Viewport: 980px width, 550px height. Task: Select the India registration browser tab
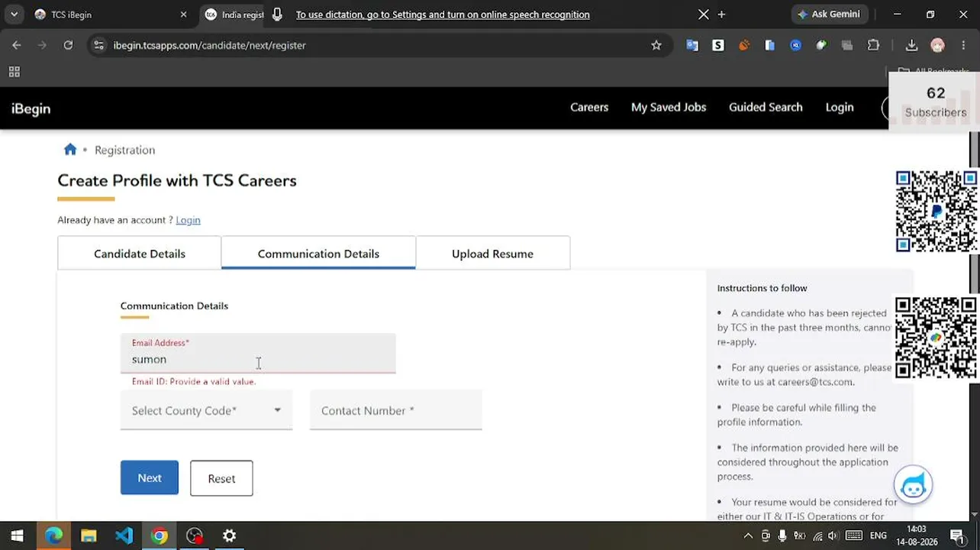coord(234,15)
